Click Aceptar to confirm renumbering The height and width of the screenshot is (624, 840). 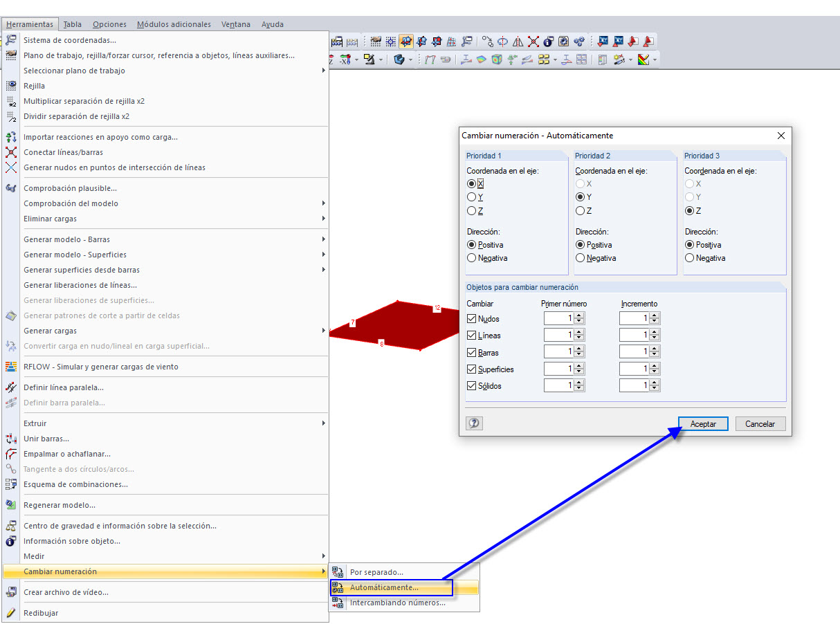point(703,424)
